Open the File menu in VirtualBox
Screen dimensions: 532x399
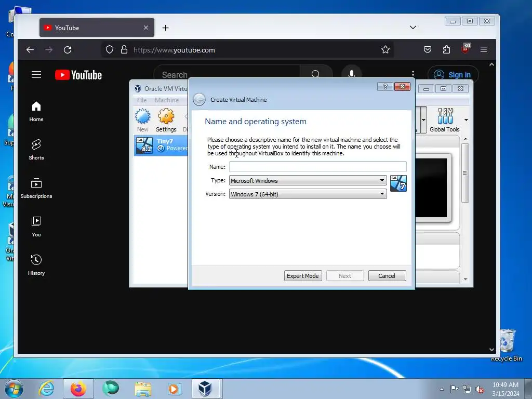[142, 100]
